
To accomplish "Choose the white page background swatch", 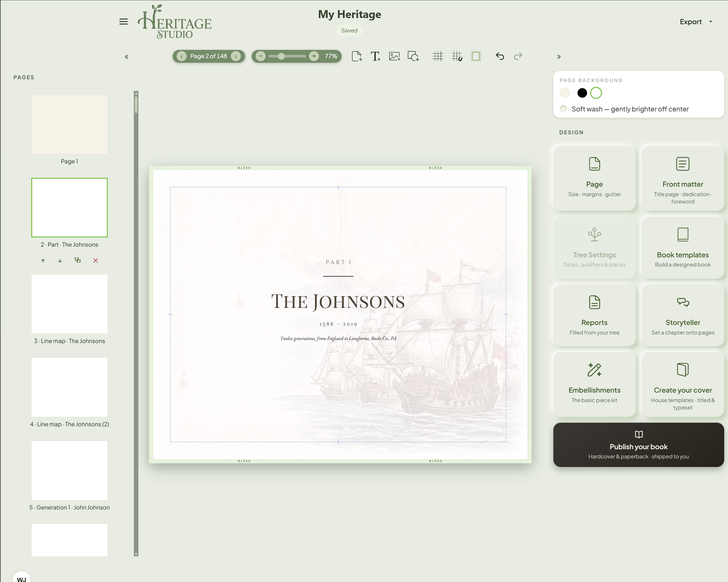I will [x=596, y=93].
